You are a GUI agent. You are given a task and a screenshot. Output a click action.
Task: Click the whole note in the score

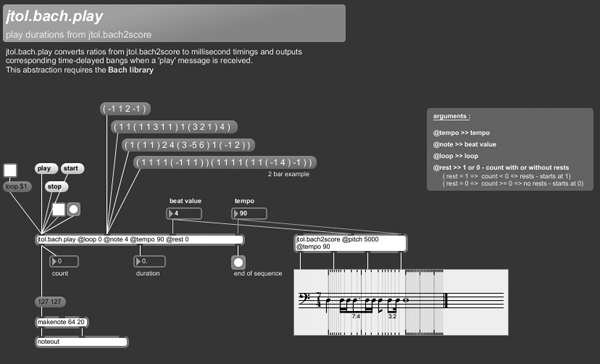point(406,300)
